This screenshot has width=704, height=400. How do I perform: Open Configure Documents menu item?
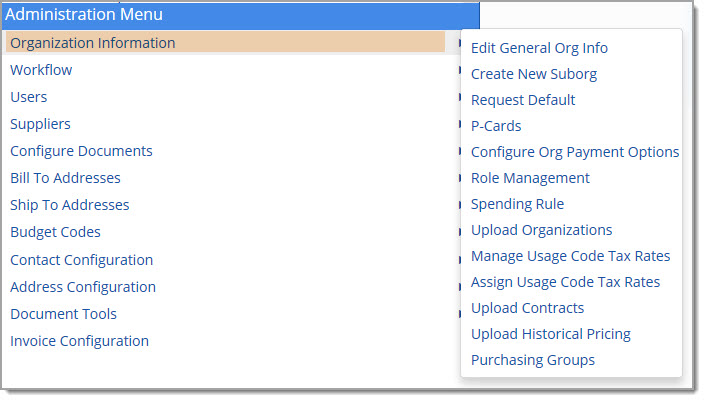(x=81, y=151)
